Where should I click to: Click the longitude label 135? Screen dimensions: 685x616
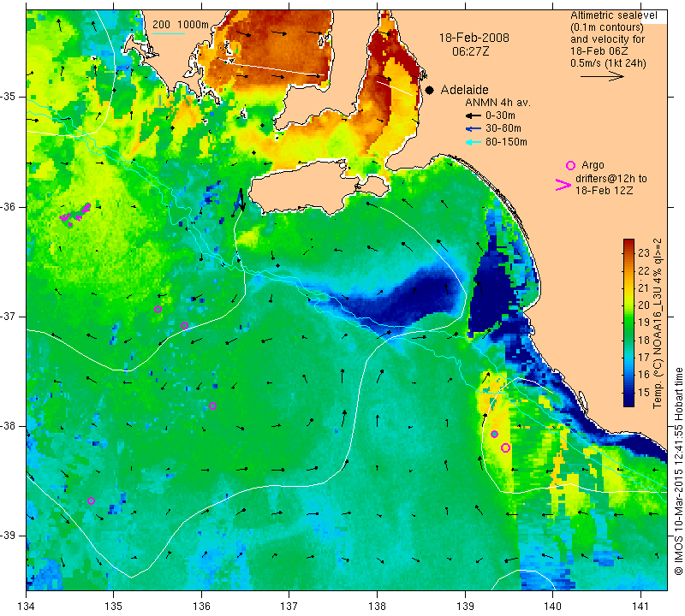114,607
